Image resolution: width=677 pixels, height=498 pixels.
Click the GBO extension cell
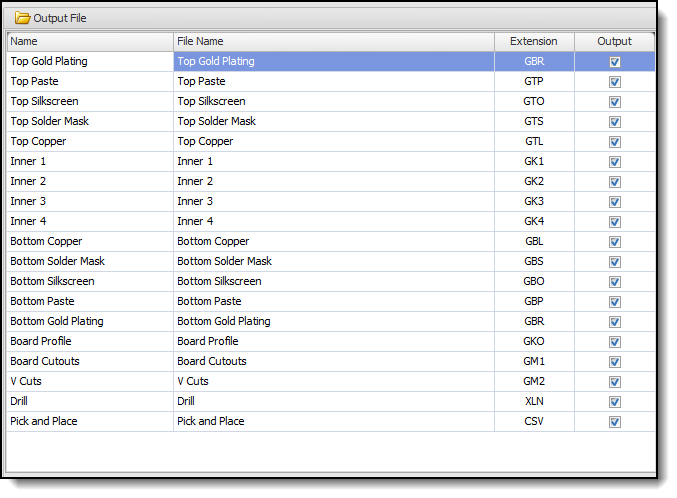[x=534, y=281]
